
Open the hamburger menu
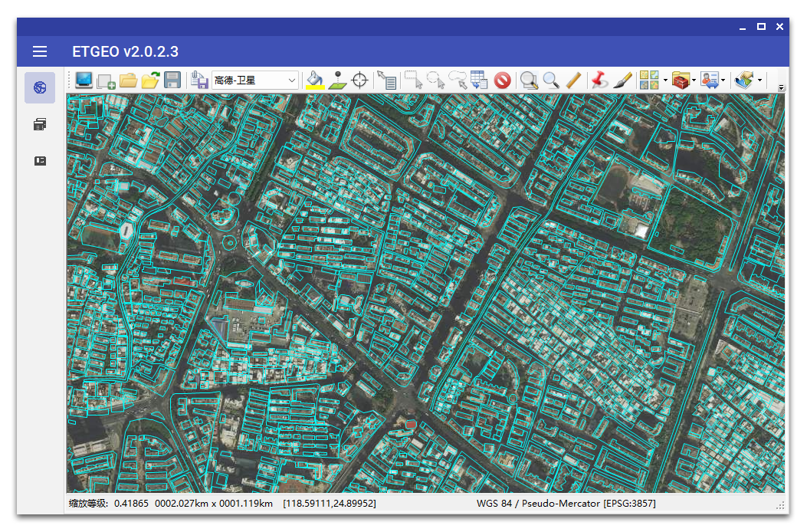pyautogui.click(x=40, y=51)
